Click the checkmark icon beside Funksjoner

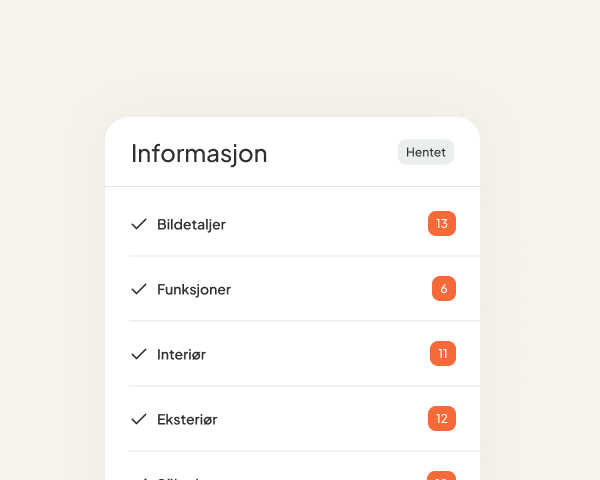(139, 289)
